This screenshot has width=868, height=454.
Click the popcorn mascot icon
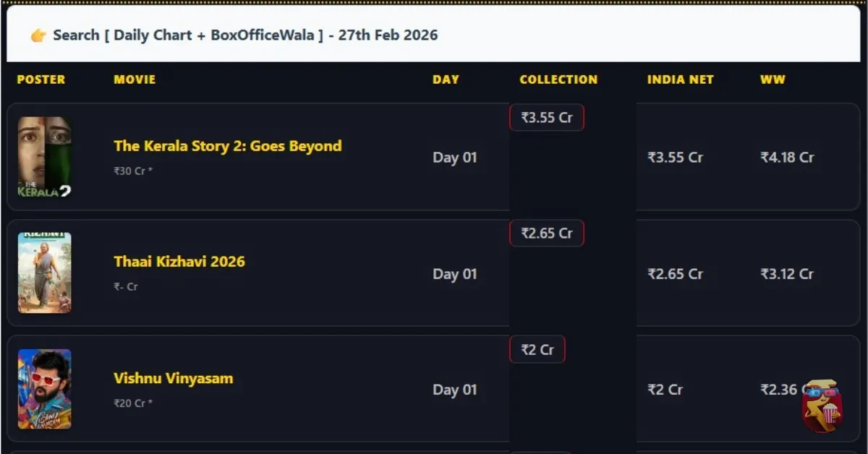(x=822, y=406)
